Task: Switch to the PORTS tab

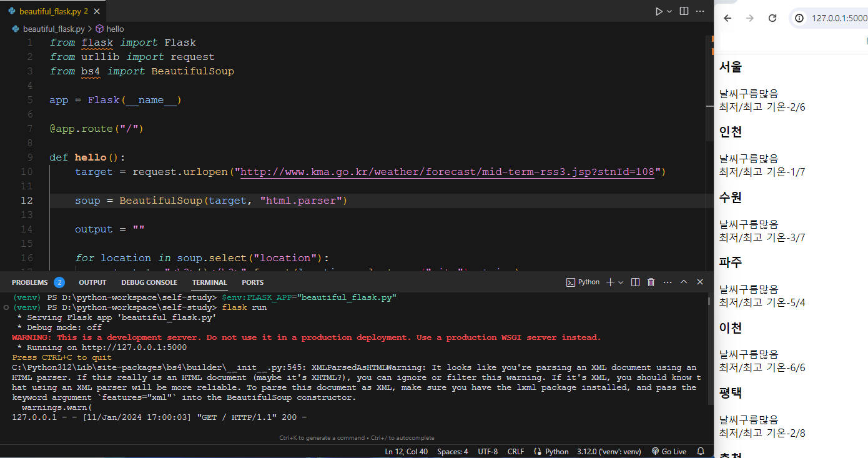Action: 253,282
